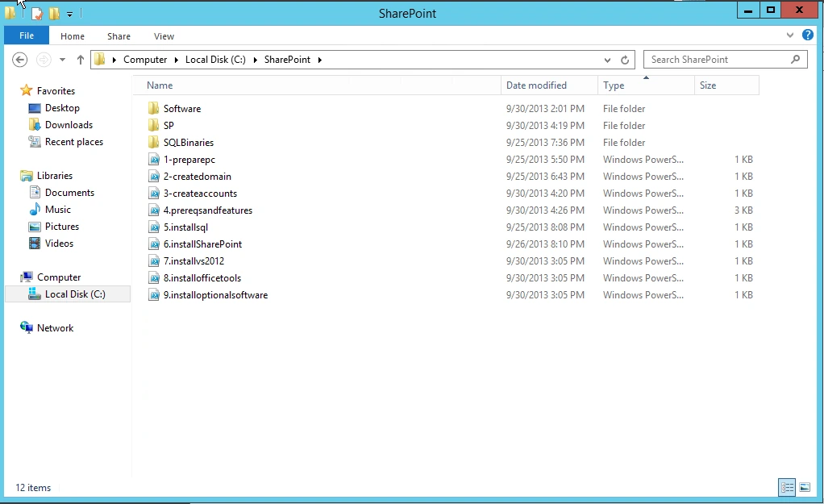Viewport: 824px width, 504px height.
Task: Open Downloads in the navigation pane
Action: (x=69, y=124)
